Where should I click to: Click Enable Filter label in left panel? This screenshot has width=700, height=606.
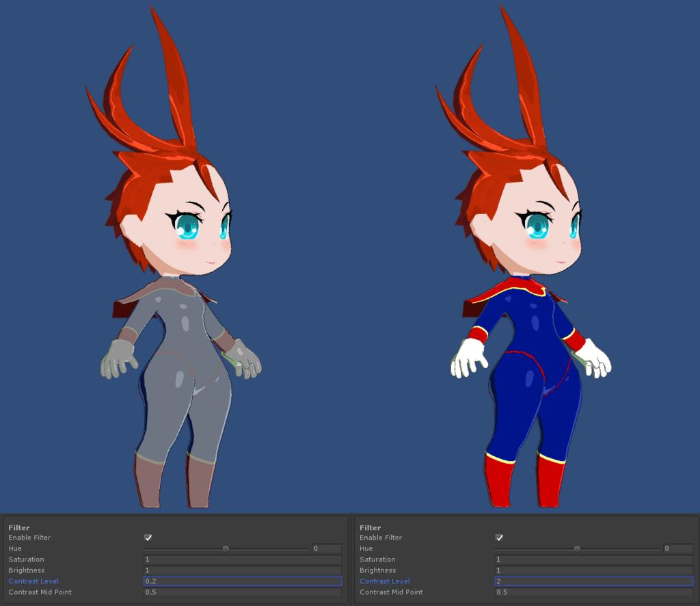click(x=30, y=538)
